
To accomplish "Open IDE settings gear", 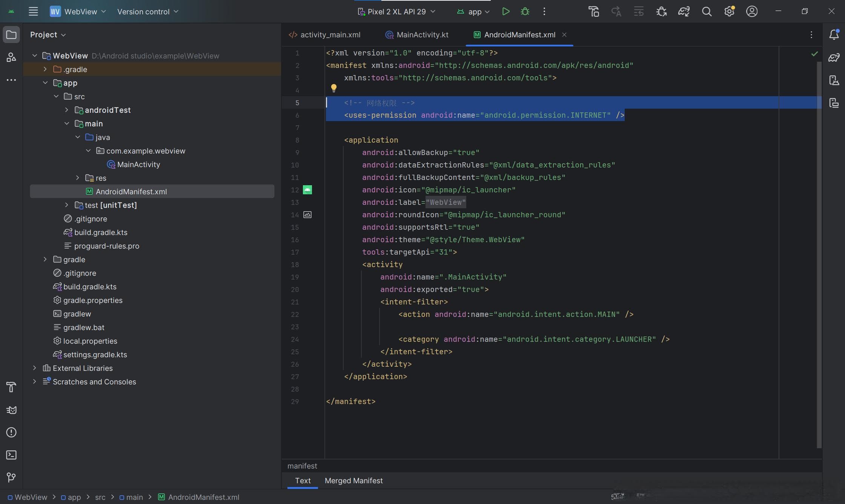I will coord(729,11).
